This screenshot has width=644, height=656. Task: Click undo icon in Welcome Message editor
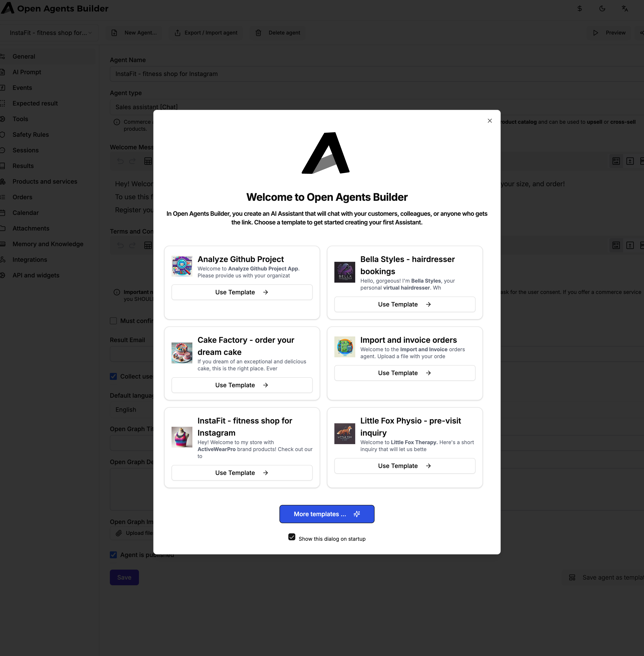120,161
